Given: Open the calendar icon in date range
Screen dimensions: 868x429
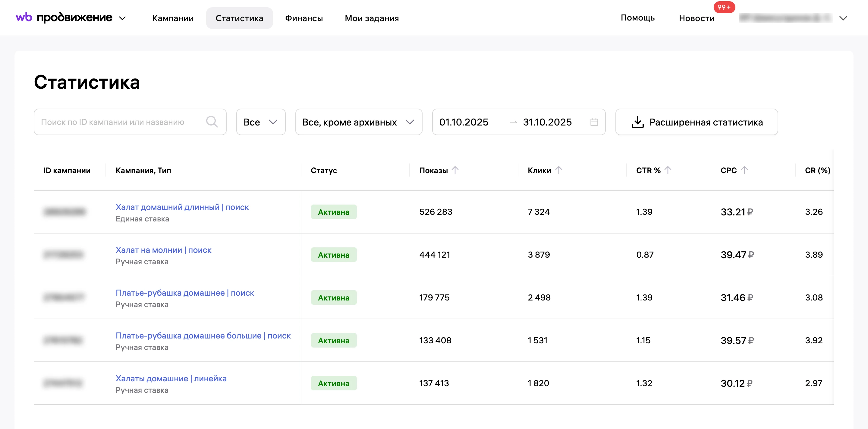Looking at the screenshot, I should [594, 122].
